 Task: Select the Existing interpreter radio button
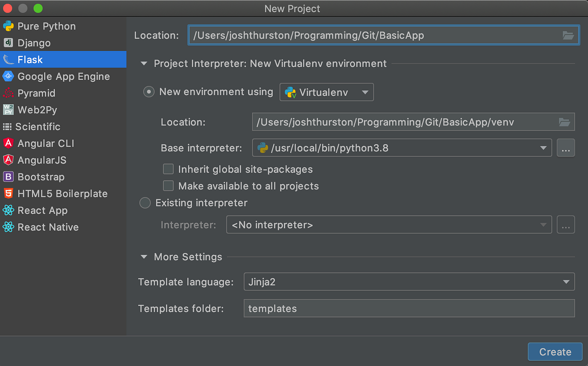coord(145,203)
